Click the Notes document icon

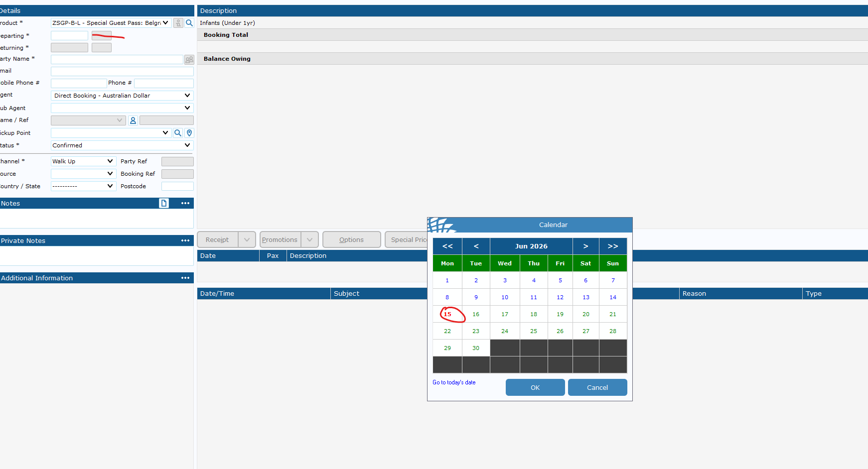coord(164,203)
